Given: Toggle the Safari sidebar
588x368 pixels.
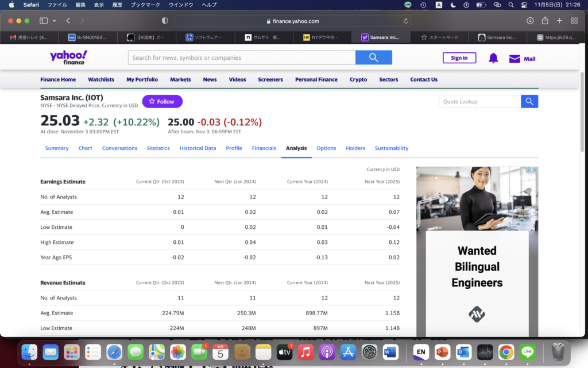Looking at the screenshot, I should pyautogui.click(x=44, y=21).
